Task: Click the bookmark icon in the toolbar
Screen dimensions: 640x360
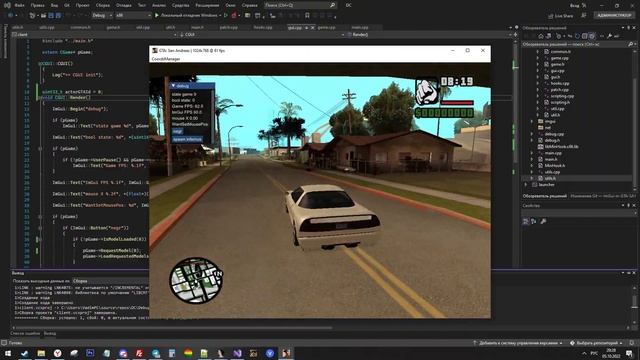Action: coord(307,16)
